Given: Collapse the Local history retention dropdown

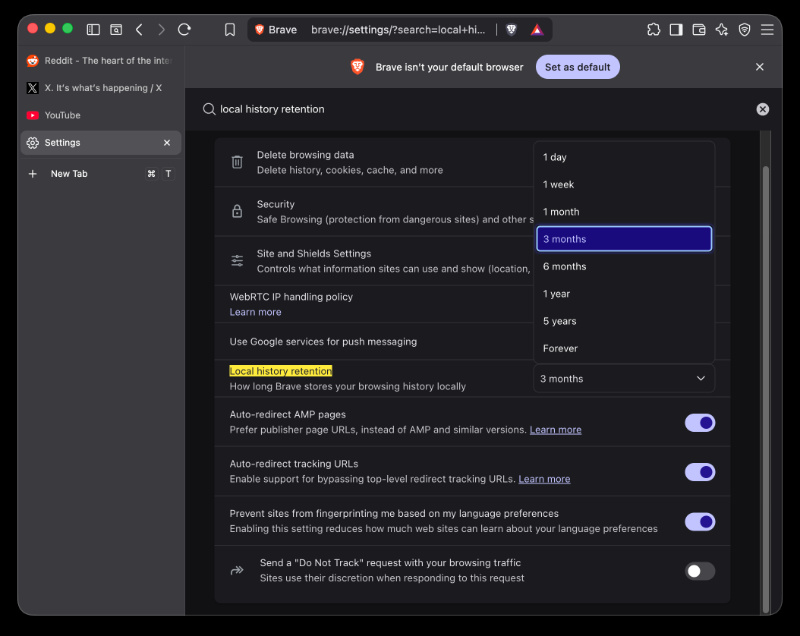Looking at the screenshot, I should click(623, 378).
